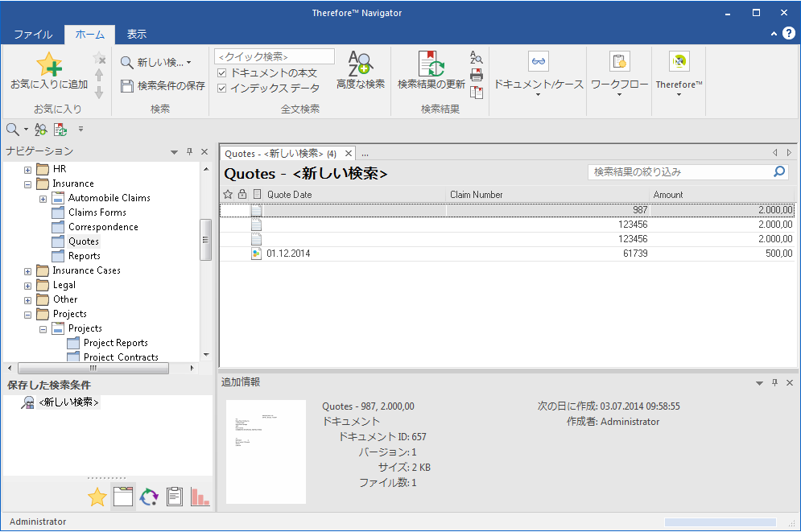The width and height of the screenshot is (801, 532).
Task: Select the Quotes category in tree
Action: click(83, 241)
